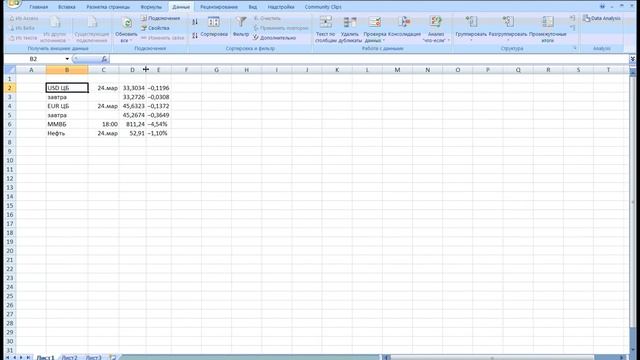Select cell containing USD ЦБ
Viewport: 640px width, 360px height.
[67, 88]
